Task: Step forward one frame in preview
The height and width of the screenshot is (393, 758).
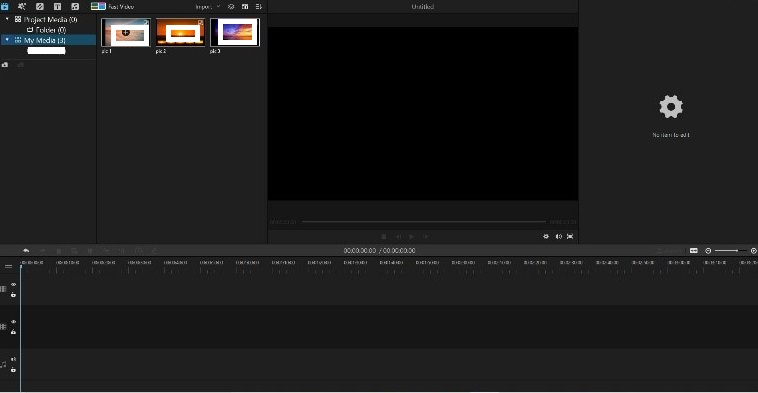Action: click(x=425, y=236)
